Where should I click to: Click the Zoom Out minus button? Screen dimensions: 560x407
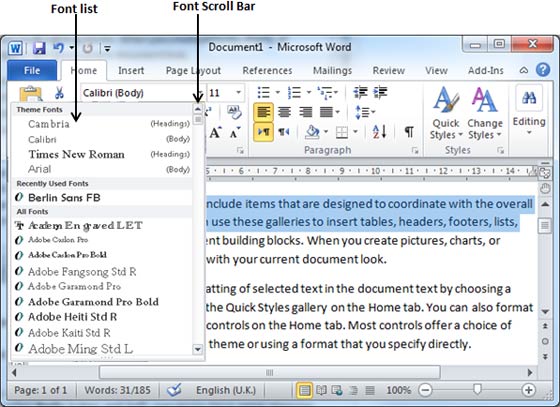(x=425, y=390)
